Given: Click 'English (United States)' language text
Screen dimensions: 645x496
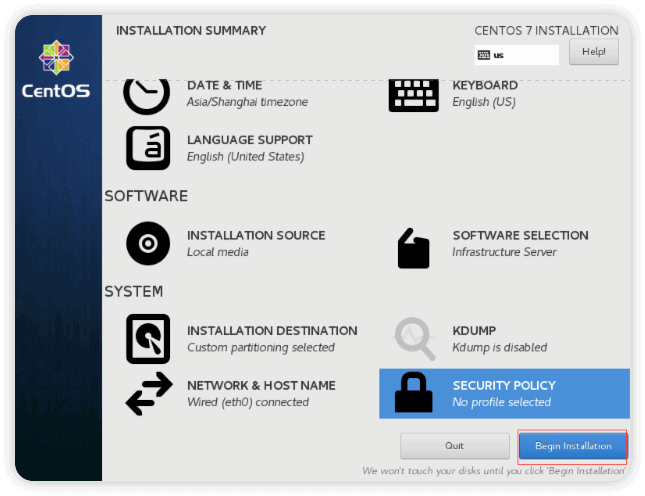Looking at the screenshot, I should [x=246, y=157].
